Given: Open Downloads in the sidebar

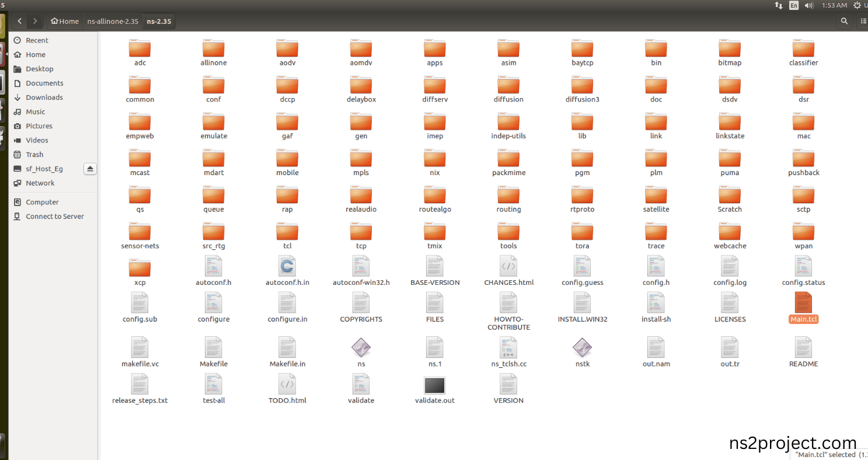Looking at the screenshot, I should click(44, 97).
